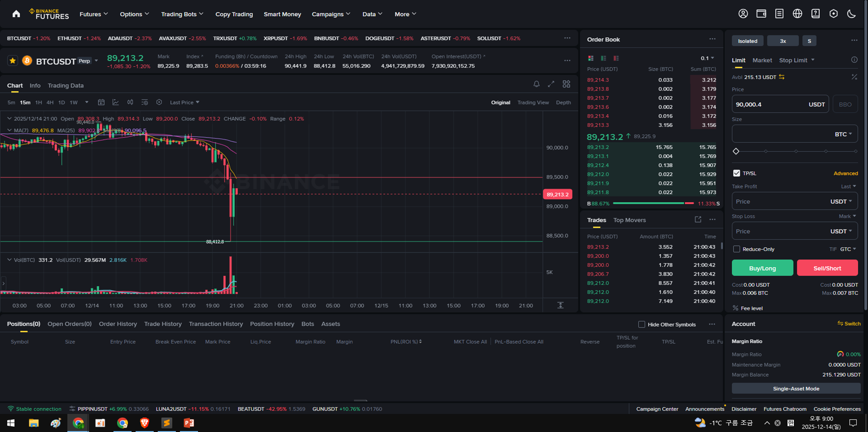The width and height of the screenshot is (868, 432).
Task: Open the chart calendar date icon
Action: tap(101, 102)
